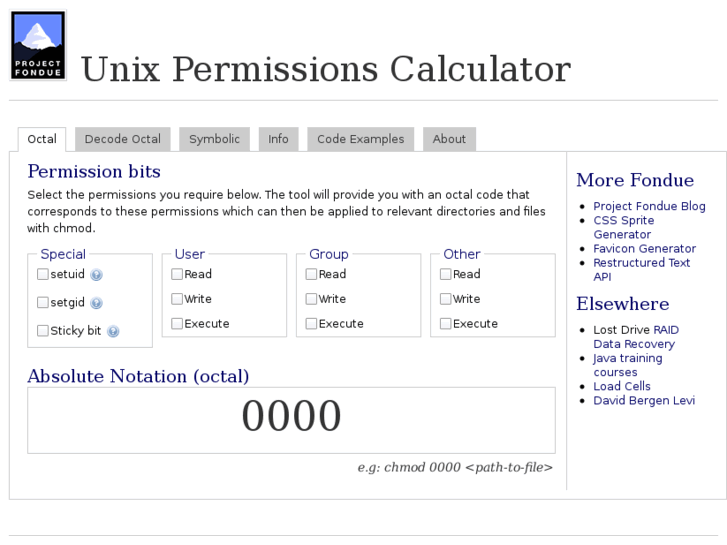Check Group Write permission
Screen dimensions: 727x545
pyautogui.click(x=311, y=299)
